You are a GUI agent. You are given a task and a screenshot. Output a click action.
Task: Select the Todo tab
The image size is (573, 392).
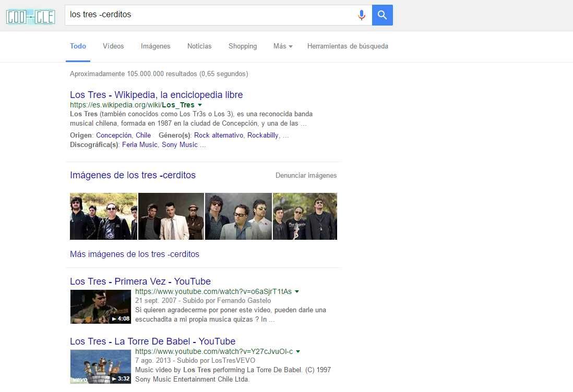78,46
